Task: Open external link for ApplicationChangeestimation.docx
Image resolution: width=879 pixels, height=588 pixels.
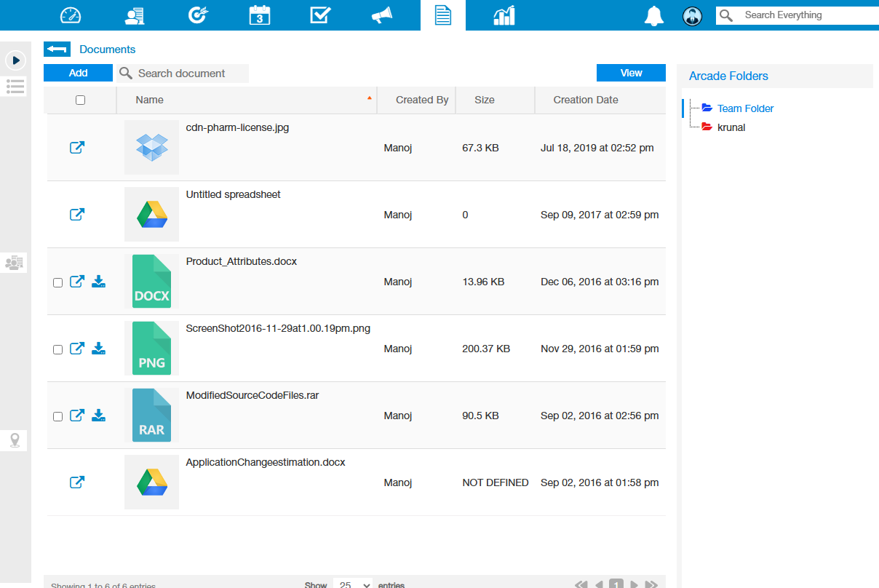Action: click(76, 482)
